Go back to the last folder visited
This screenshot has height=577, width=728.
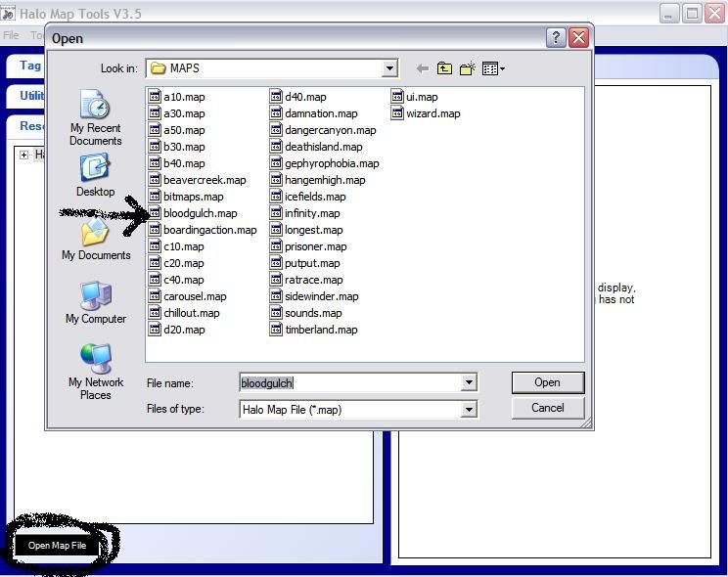[x=422, y=68]
